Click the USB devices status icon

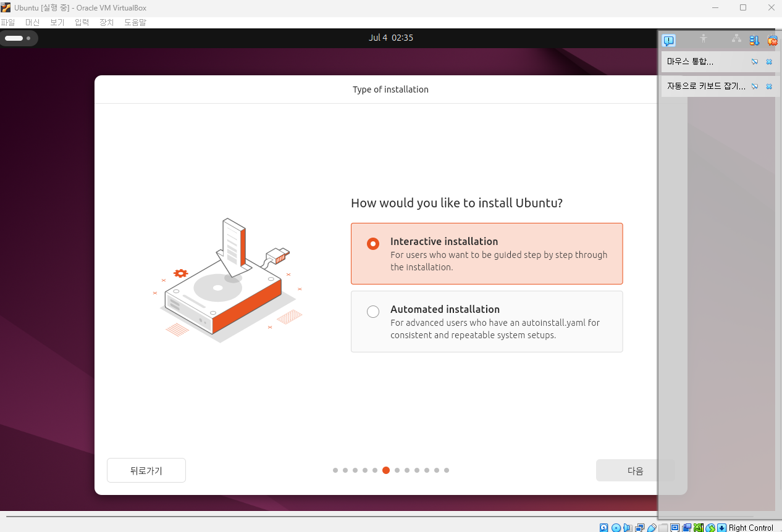pyautogui.click(x=652, y=528)
